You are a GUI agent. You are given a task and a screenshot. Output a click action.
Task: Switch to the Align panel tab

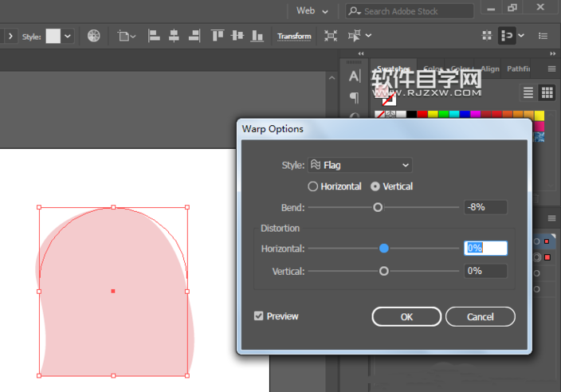coord(490,69)
